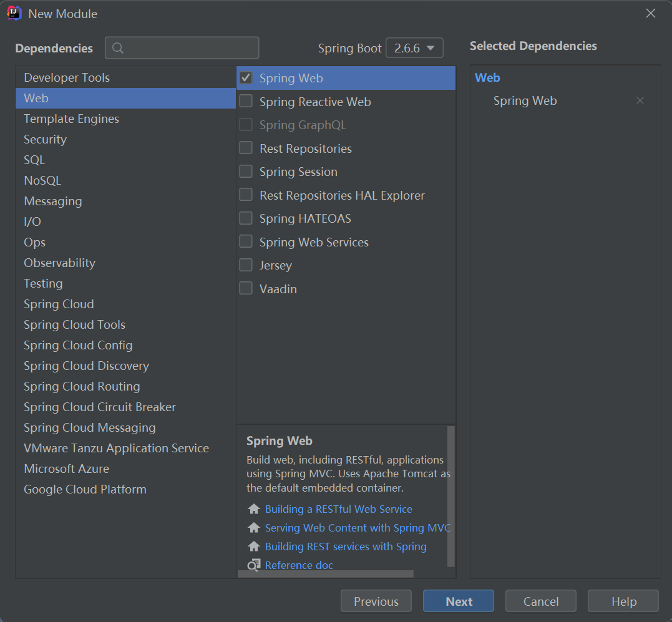Select the NoSQL category

click(125, 180)
